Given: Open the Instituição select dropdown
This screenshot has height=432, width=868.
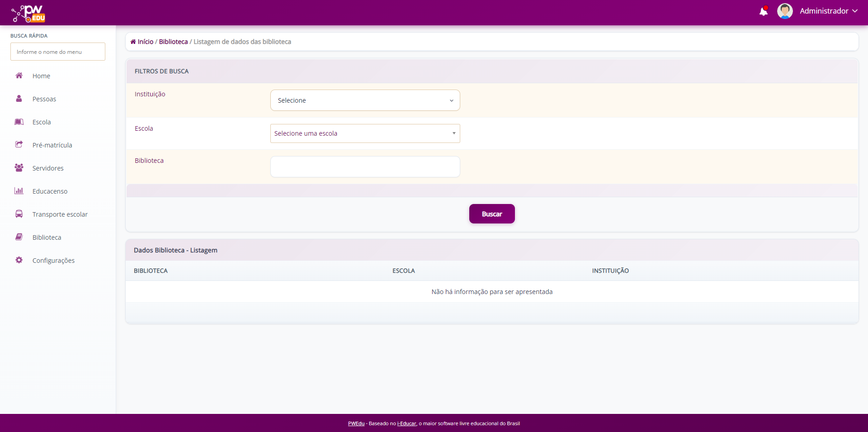Looking at the screenshot, I should pyautogui.click(x=364, y=100).
